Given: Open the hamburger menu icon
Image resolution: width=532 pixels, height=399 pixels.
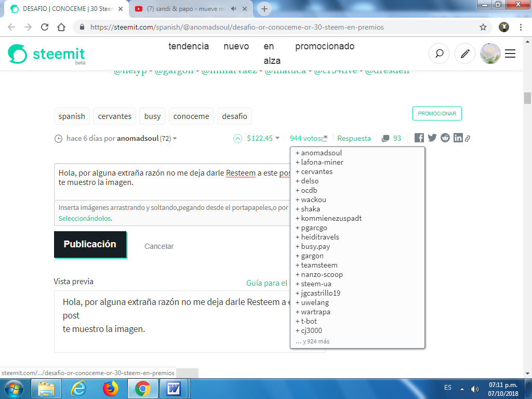Looking at the screenshot, I should tap(510, 54).
